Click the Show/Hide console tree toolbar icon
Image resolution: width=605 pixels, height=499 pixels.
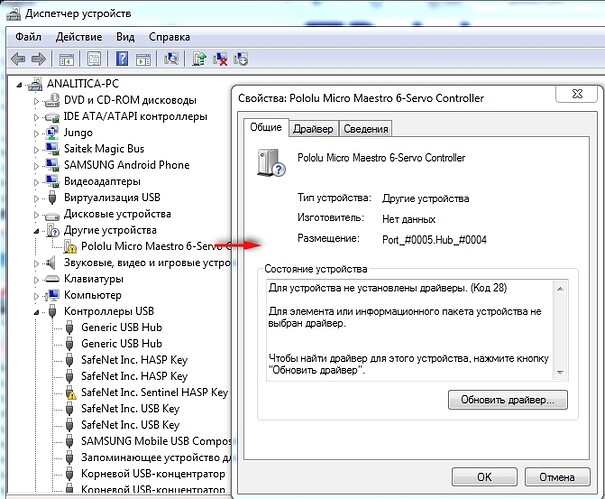[69, 59]
